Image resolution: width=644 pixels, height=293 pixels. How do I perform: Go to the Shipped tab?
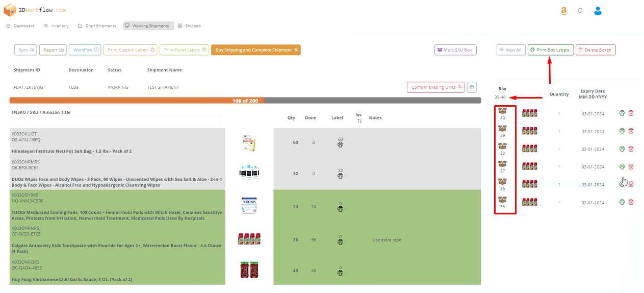point(189,26)
